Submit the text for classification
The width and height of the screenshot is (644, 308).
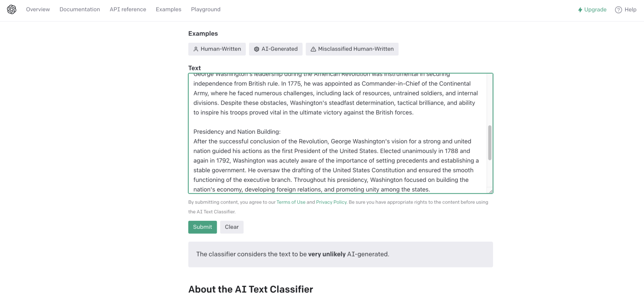203,227
